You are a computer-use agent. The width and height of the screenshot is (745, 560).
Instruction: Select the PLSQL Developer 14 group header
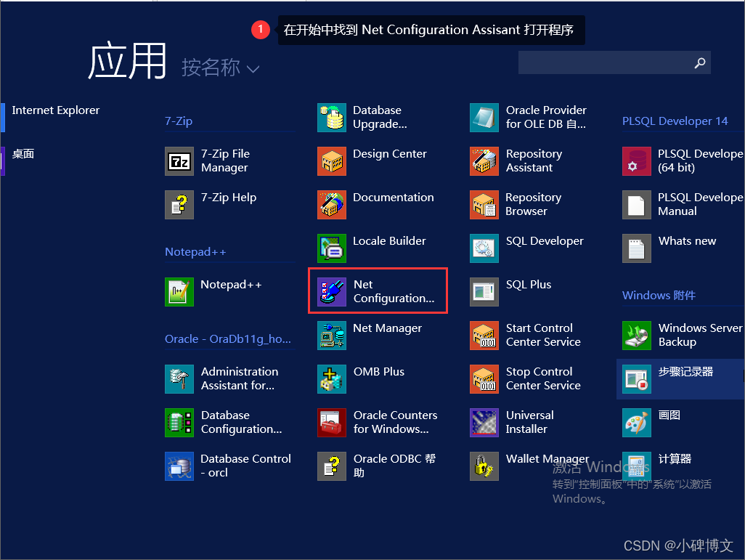tap(675, 121)
